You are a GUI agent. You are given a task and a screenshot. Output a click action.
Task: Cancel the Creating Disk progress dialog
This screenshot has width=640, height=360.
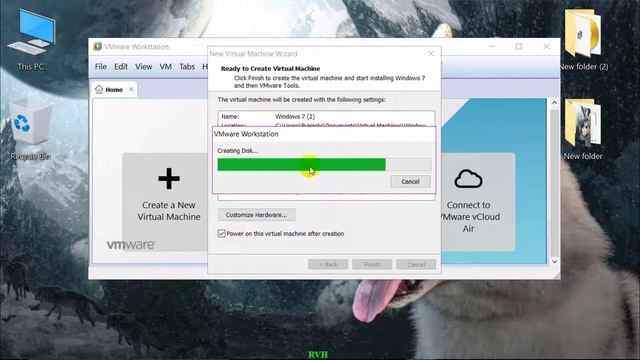[x=410, y=182]
